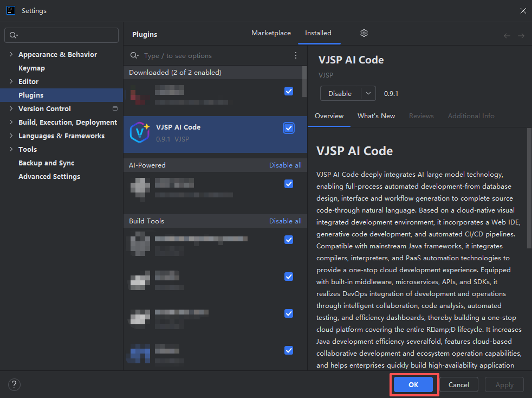The height and width of the screenshot is (398, 532).
Task: Open the plugin list options kebab menu
Action: pos(296,55)
